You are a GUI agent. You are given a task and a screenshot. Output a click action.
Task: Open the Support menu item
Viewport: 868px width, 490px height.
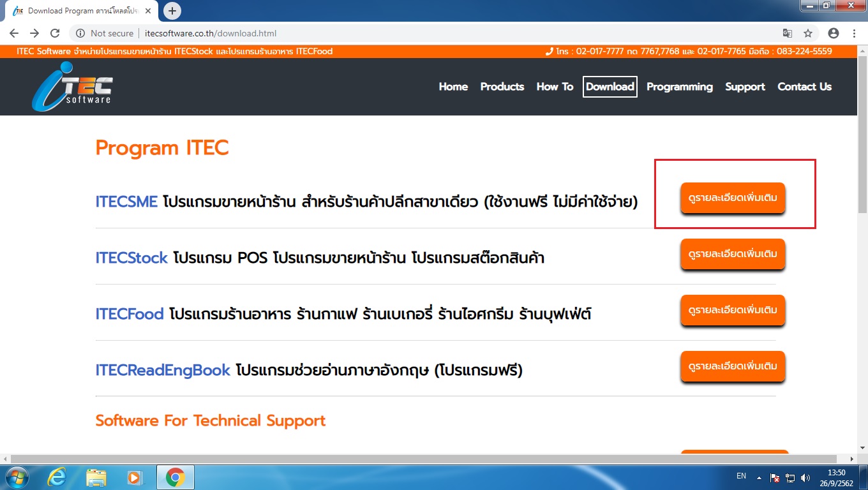745,87
